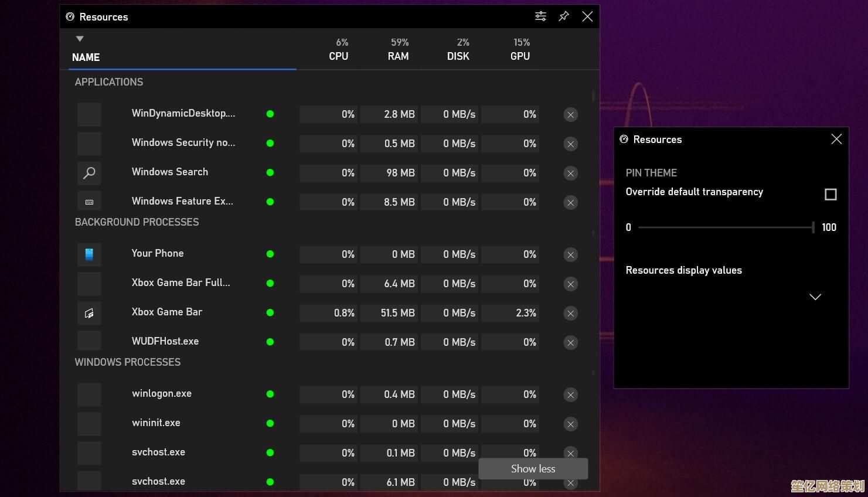
Task: Select the wininit.exe process name
Action: click(156, 423)
